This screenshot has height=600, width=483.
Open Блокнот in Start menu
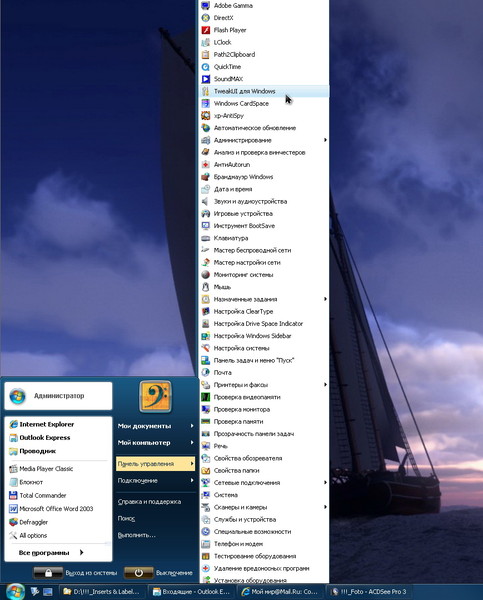tap(58, 482)
